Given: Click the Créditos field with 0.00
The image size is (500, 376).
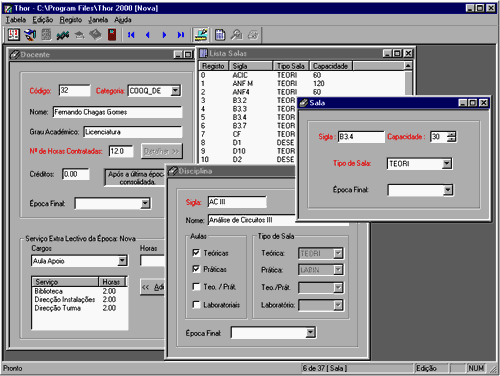Looking at the screenshot, I should pyautogui.click(x=76, y=174).
